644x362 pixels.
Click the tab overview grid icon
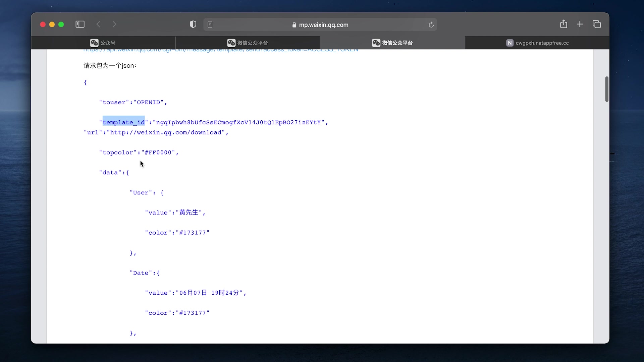click(x=597, y=24)
